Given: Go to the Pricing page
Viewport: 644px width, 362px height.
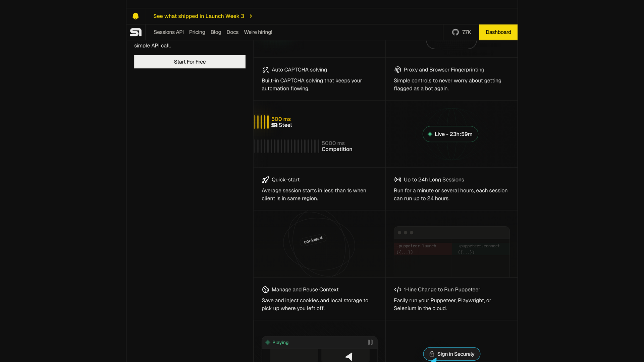Looking at the screenshot, I should coord(197,32).
